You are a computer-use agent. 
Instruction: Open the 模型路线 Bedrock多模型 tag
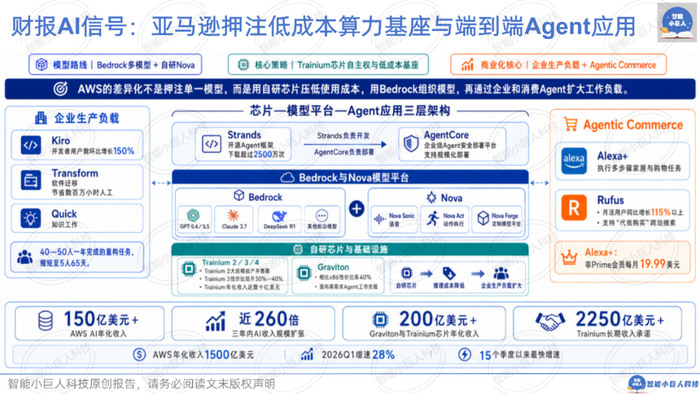tap(115, 65)
